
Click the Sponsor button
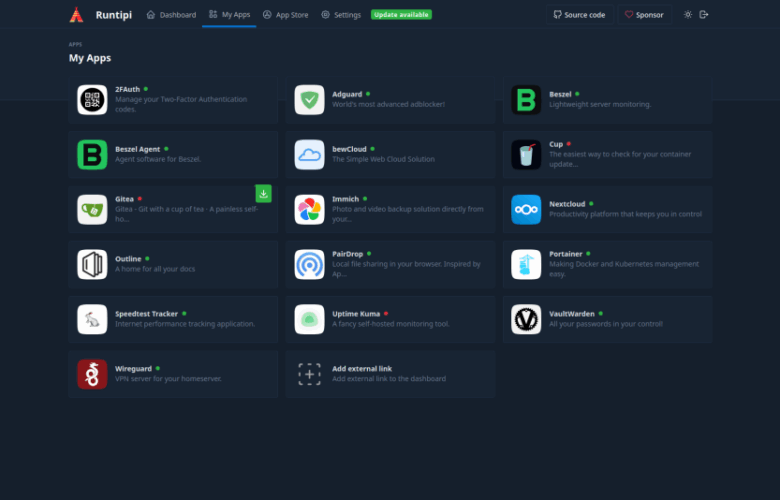pyautogui.click(x=644, y=15)
